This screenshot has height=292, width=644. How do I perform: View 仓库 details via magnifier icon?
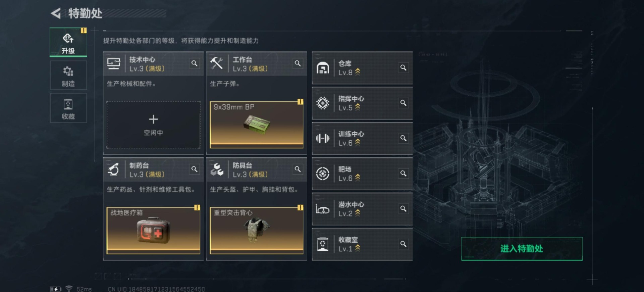(x=404, y=68)
